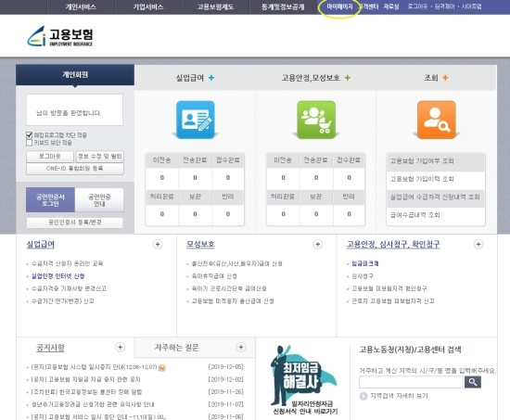Expand 조회 panel via orange plus

point(445,78)
